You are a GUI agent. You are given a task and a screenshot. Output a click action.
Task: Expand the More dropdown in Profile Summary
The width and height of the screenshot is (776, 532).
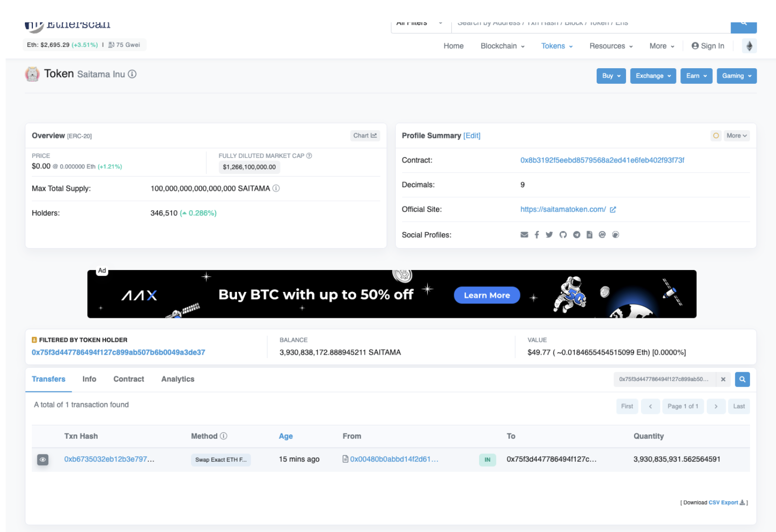click(x=737, y=135)
